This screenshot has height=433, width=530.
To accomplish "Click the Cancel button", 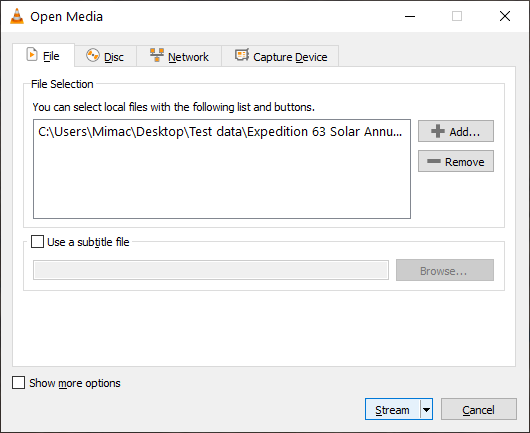I will 479,410.
